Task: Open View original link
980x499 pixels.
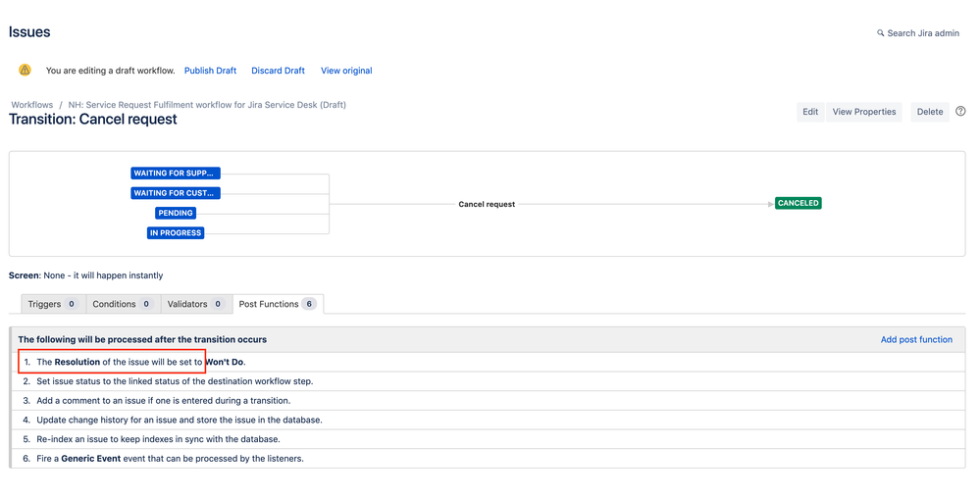Action: [x=346, y=71]
